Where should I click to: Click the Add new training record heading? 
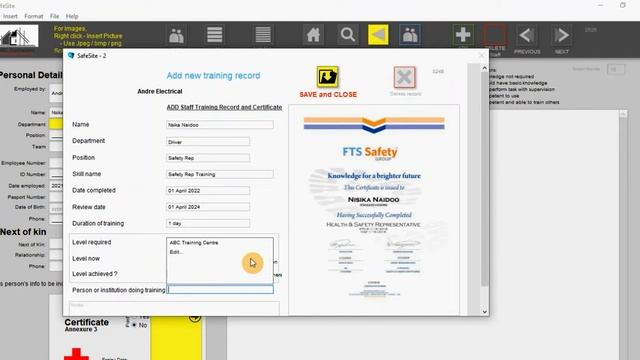(213, 76)
